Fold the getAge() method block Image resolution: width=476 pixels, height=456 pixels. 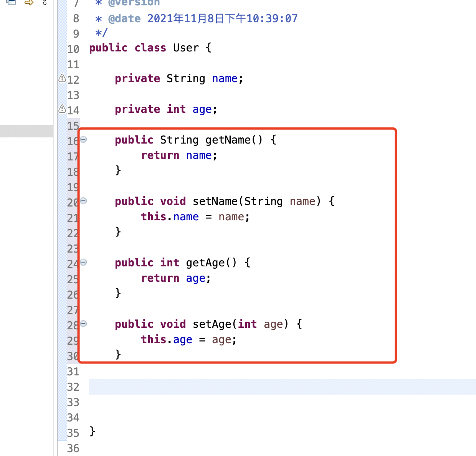pos(84,262)
